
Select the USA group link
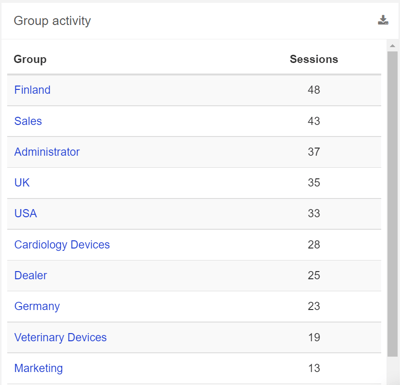click(x=25, y=213)
